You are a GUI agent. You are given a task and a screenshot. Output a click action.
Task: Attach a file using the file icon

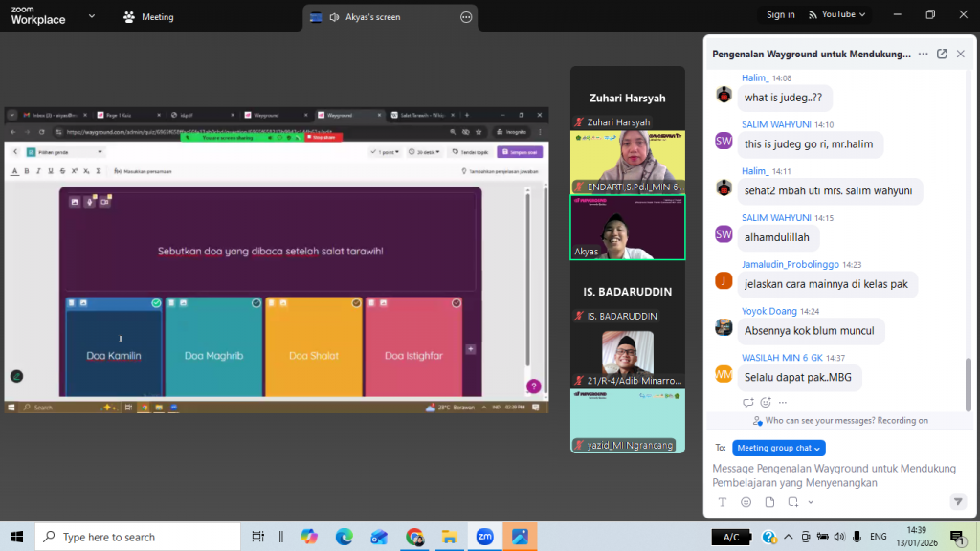tap(769, 502)
